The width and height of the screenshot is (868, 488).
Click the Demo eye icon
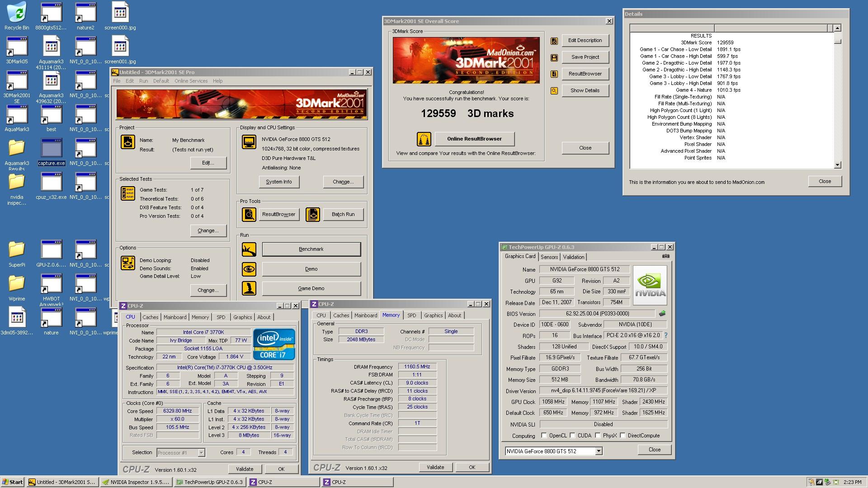tap(249, 269)
